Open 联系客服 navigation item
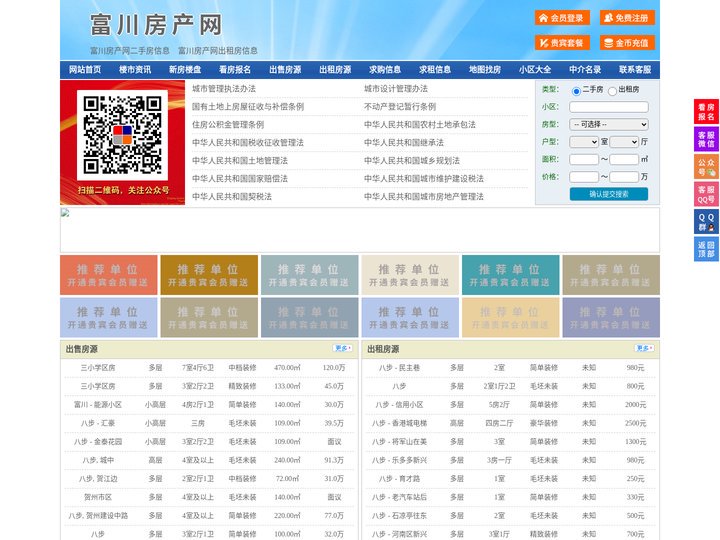This screenshot has width=720, height=540. 635,70
